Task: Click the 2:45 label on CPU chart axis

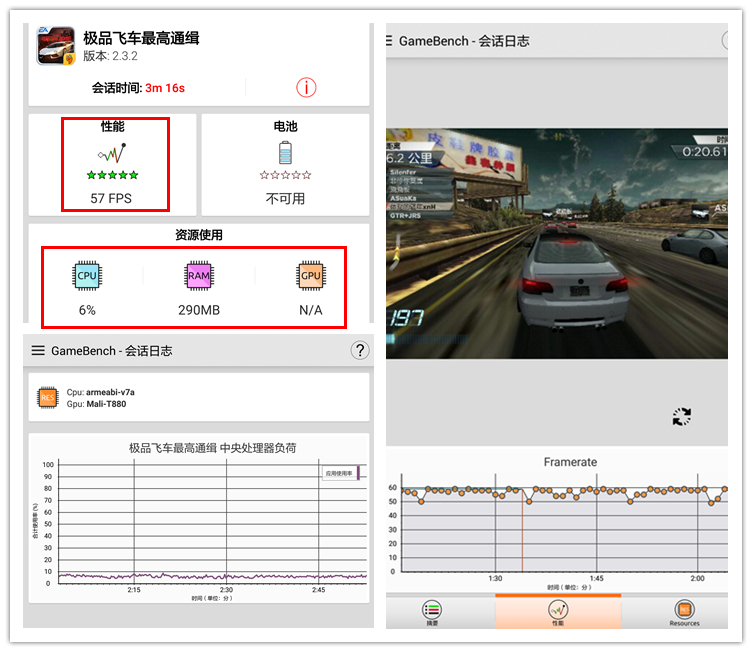Action: click(x=318, y=590)
